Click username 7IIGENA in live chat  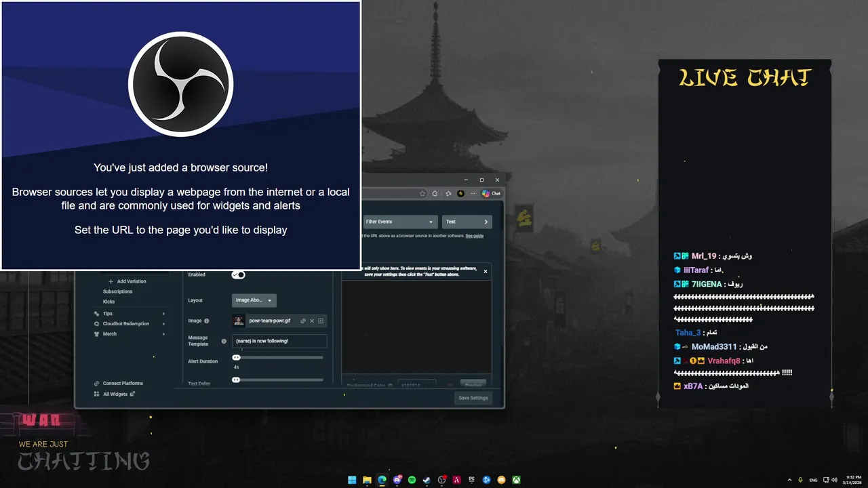pos(707,285)
